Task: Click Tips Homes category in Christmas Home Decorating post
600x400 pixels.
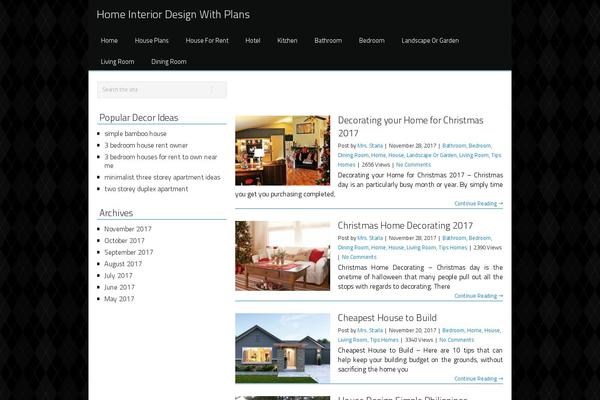Action: click(x=453, y=248)
